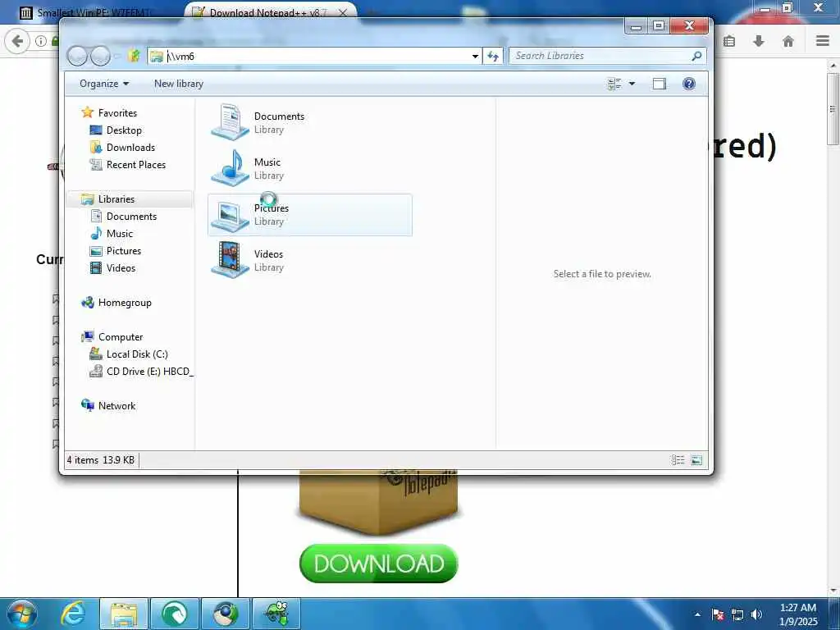Launch Internet Explorer from taskbar
The height and width of the screenshot is (630, 840).
tap(73, 614)
